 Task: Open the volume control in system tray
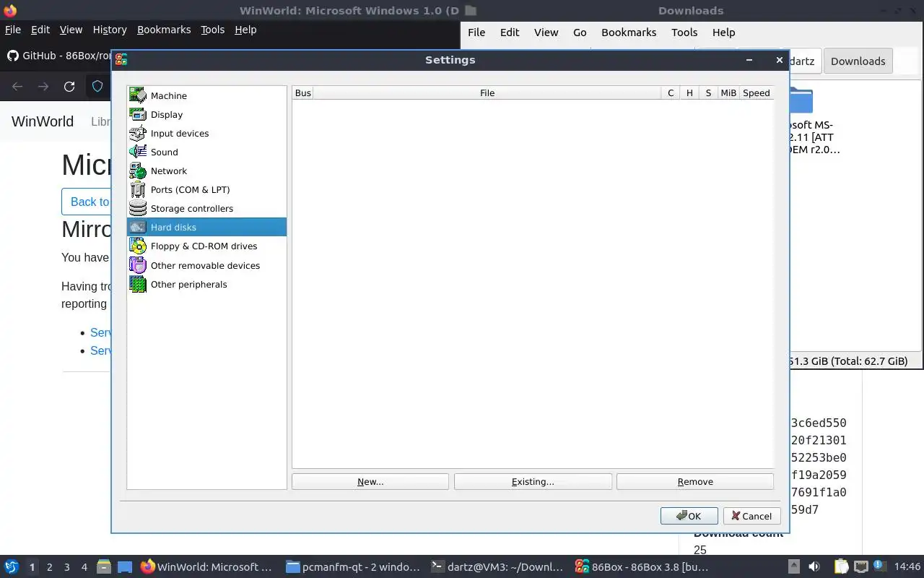(814, 567)
